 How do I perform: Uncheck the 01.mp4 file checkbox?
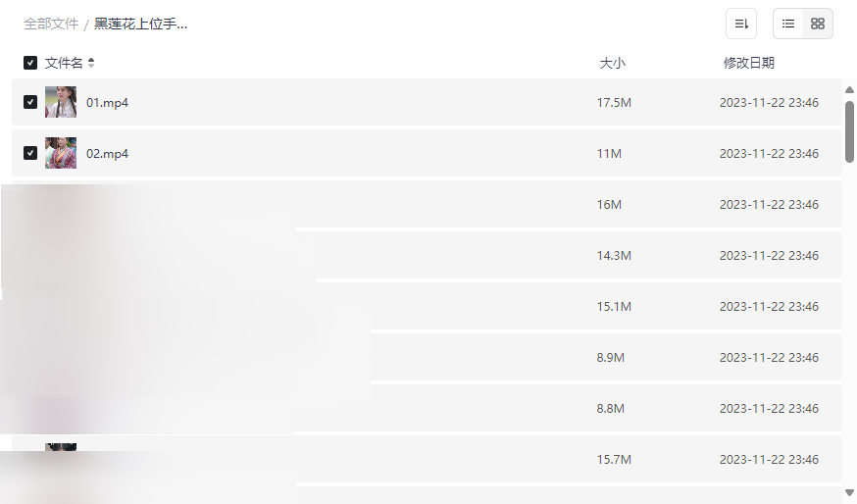point(30,102)
